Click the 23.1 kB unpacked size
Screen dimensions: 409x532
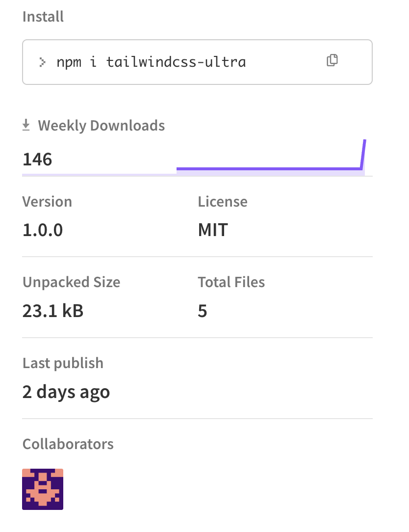pos(53,311)
